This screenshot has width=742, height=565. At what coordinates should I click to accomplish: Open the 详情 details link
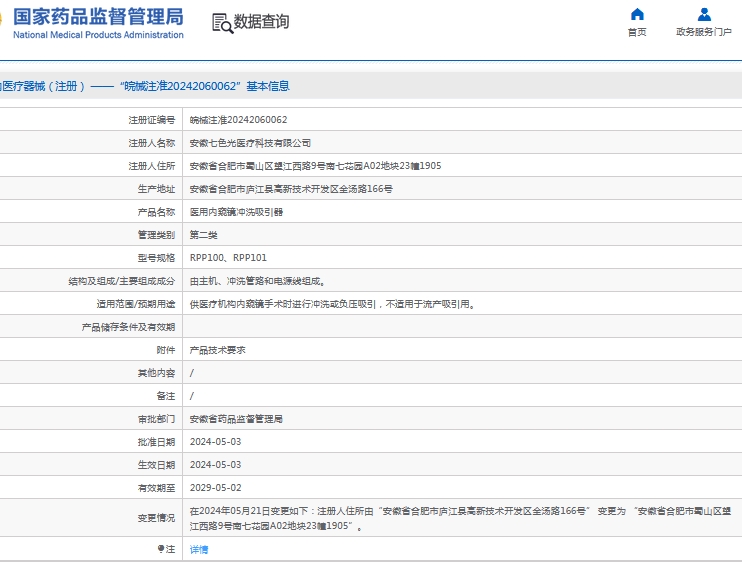199,549
